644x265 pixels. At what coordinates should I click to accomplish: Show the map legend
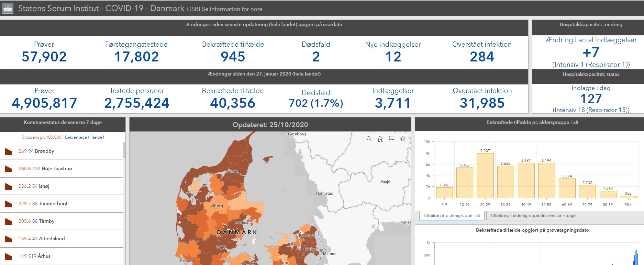tap(392, 139)
